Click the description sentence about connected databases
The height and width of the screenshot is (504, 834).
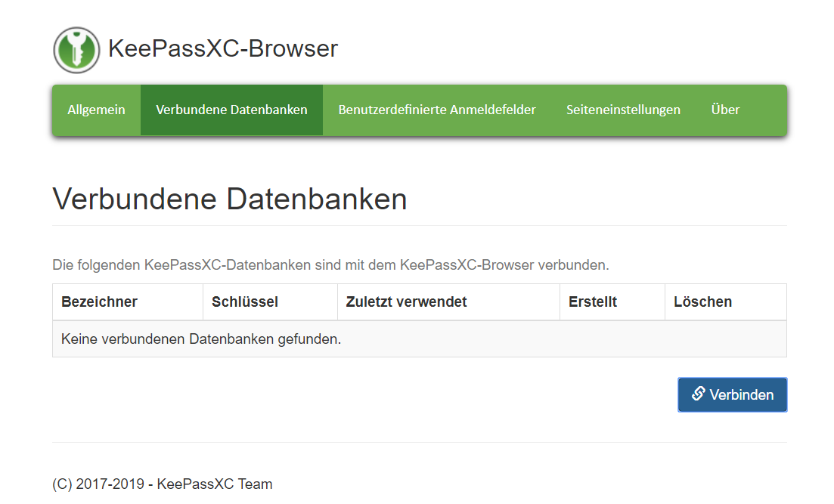[330, 264]
